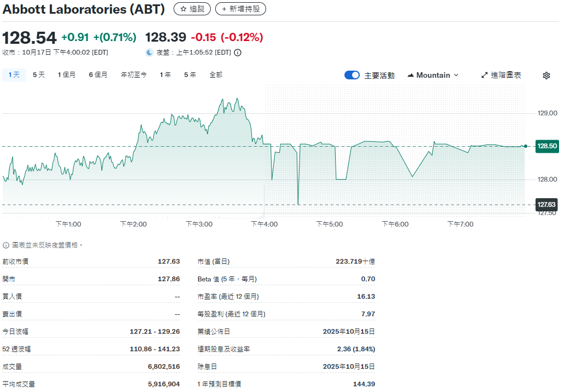Click the 追蹤 follow star button
564x392 pixels.
[x=192, y=9]
